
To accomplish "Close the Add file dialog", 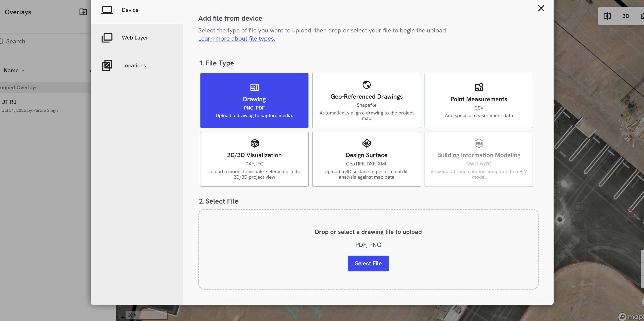I will [x=541, y=8].
